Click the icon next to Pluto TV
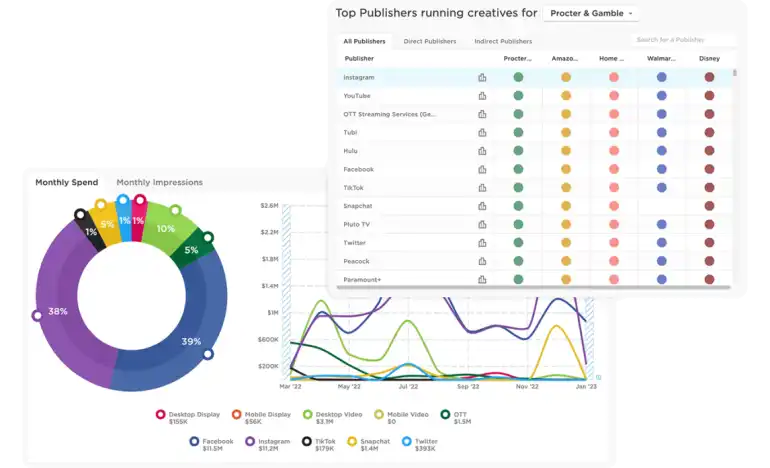 point(482,224)
